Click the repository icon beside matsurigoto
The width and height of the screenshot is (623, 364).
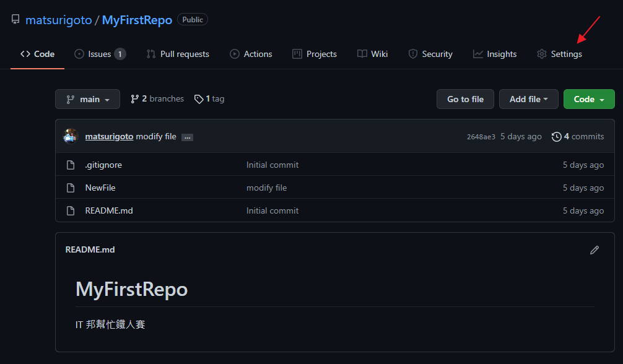[x=15, y=19]
